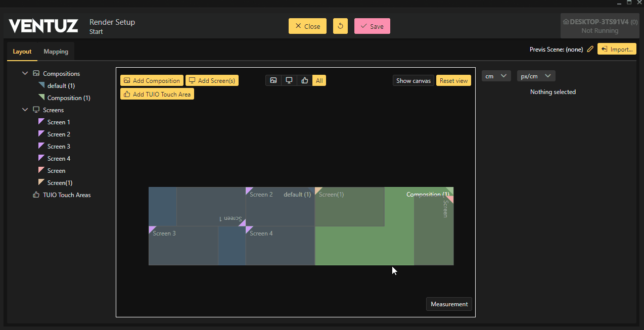This screenshot has width=644, height=330.
Task: Click the pencil icon beside Previs Scene
Action: click(x=590, y=50)
